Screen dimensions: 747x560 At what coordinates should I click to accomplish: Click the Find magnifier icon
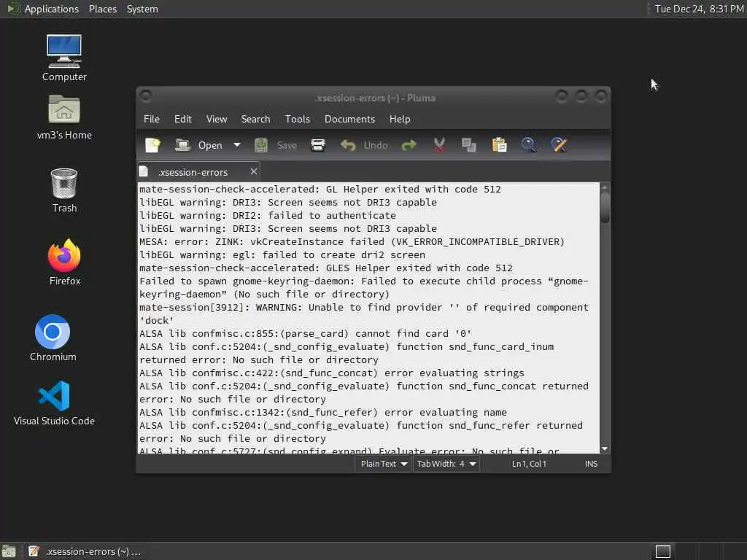coord(528,145)
